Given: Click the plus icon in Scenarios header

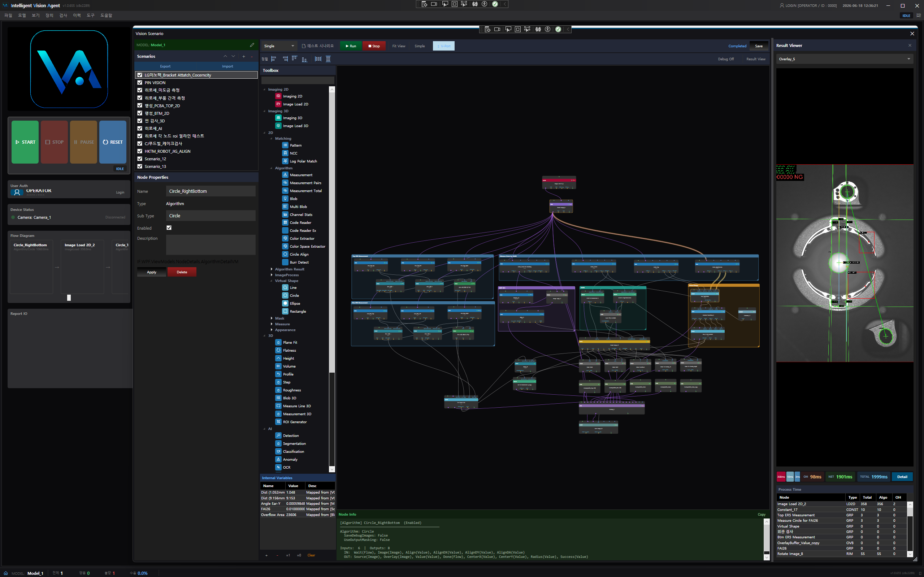Looking at the screenshot, I should (244, 56).
